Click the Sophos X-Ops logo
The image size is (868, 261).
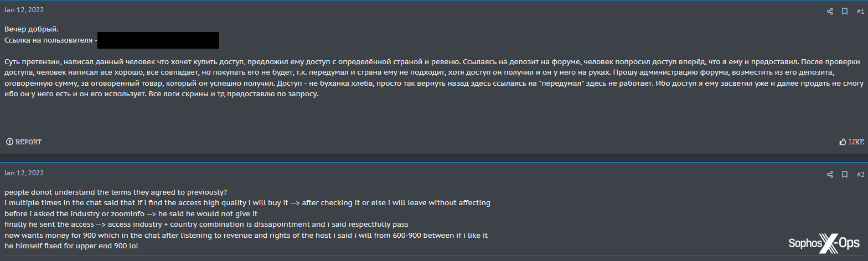[x=824, y=243]
